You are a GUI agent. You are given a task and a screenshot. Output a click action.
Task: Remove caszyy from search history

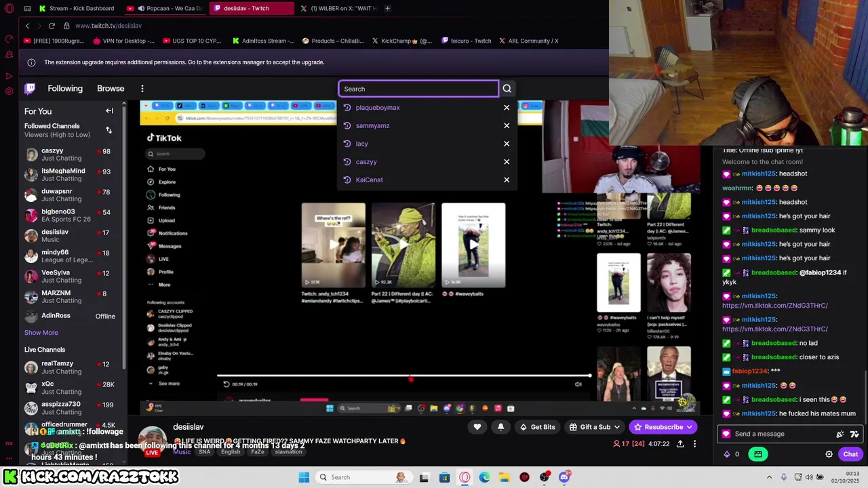coord(507,162)
